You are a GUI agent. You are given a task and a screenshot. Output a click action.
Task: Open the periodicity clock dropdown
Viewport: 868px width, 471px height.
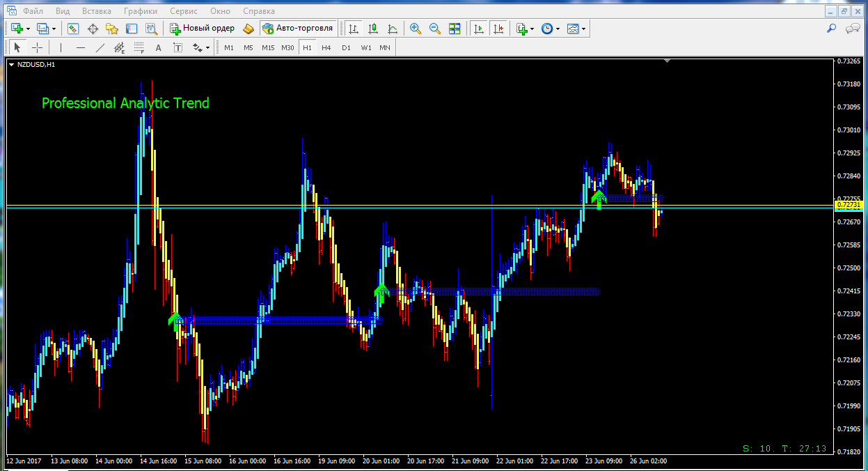(x=558, y=29)
